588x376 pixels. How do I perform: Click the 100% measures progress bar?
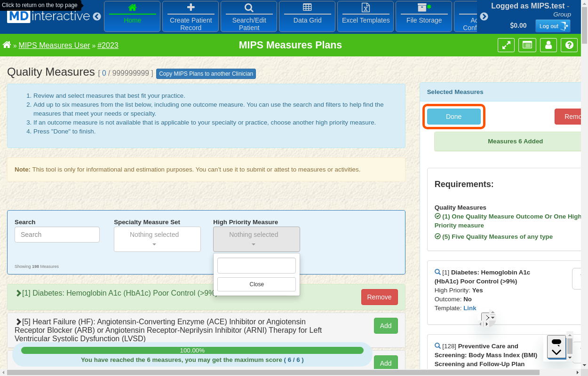[192, 351]
